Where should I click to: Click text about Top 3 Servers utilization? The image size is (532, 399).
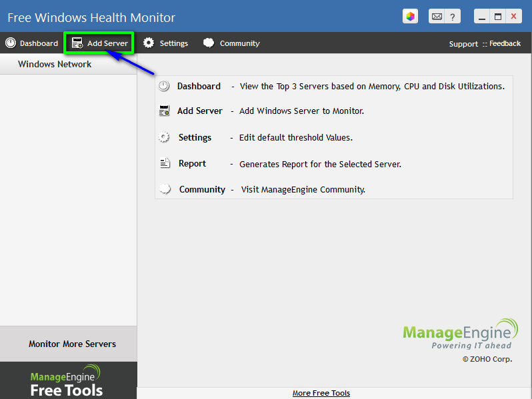pos(372,86)
